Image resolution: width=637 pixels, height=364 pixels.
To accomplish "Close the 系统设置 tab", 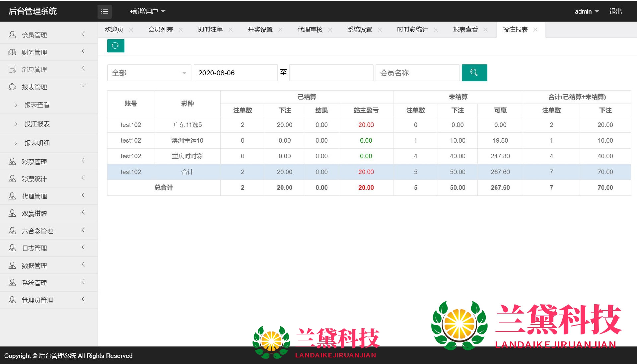I will (380, 30).
